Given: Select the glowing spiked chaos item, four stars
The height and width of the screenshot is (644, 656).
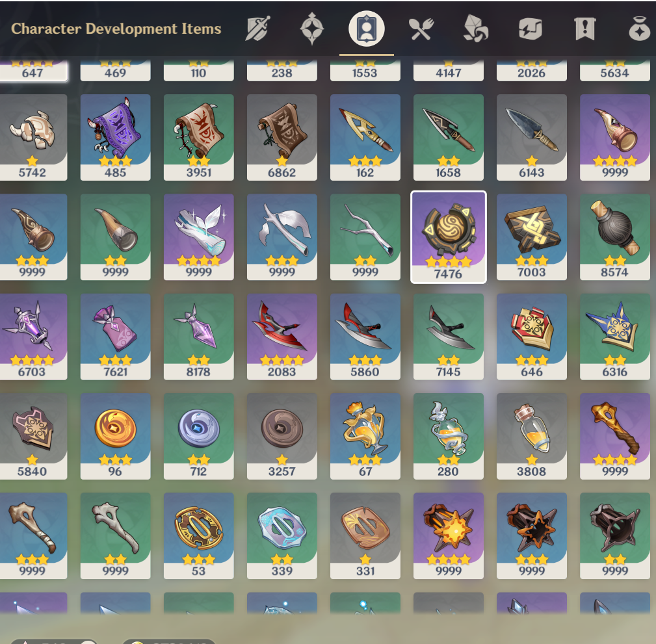Looking at the screenshot, I should (x=449, y=535).
